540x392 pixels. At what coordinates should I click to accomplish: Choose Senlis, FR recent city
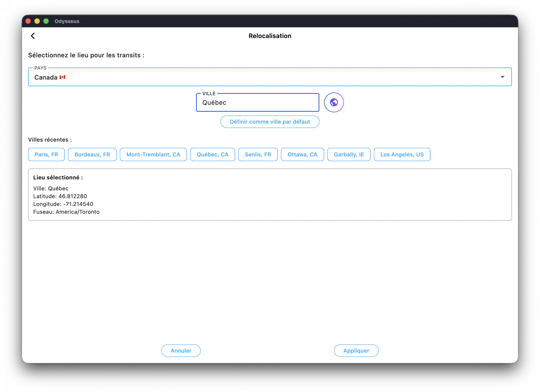coord(258,155)
